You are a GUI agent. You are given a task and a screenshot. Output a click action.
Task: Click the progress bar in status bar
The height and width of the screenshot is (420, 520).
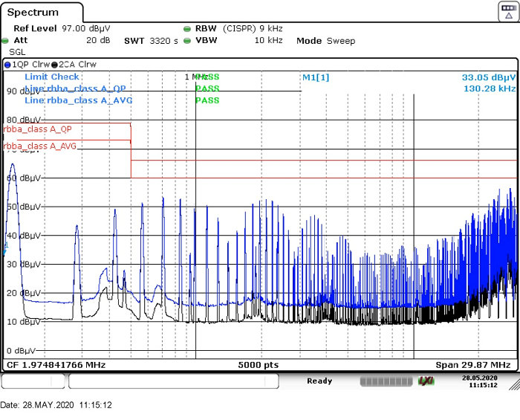coord(385,381)
